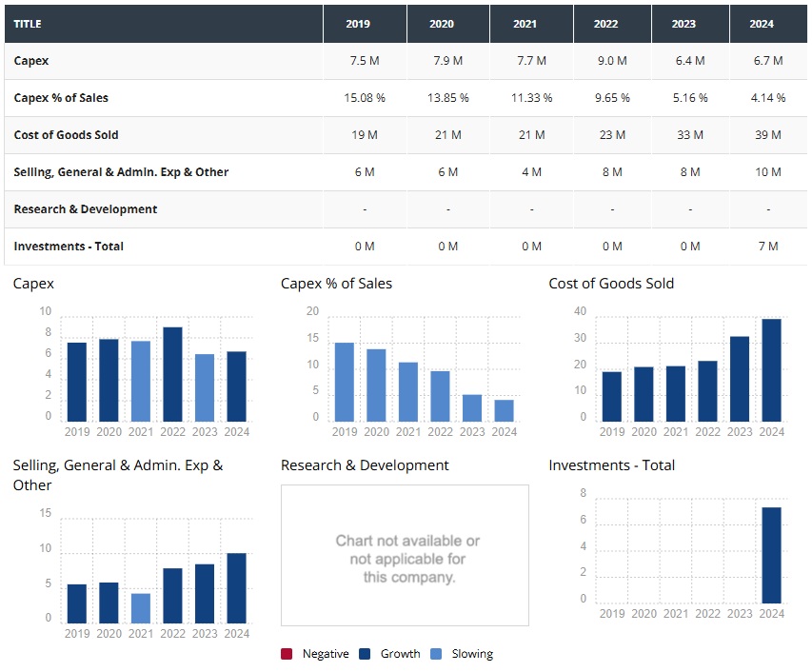812x672 pixels.
Task: Click the light blue Slowing legend swatch
Action: pyautogui.click(x=435, y=654)
